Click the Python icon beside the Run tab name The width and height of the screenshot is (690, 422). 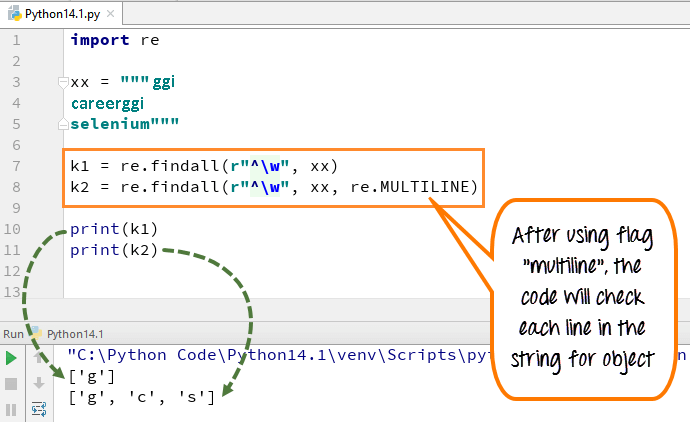tap(37, 334)
